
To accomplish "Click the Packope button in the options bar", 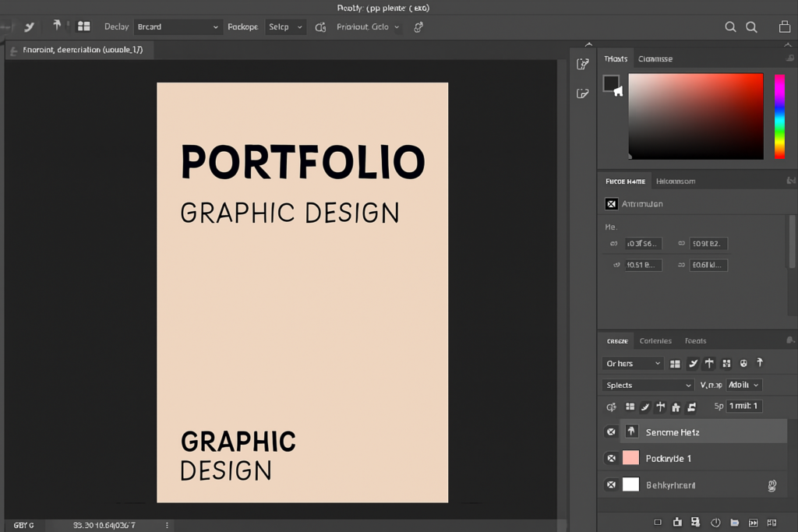I will 242,26.
